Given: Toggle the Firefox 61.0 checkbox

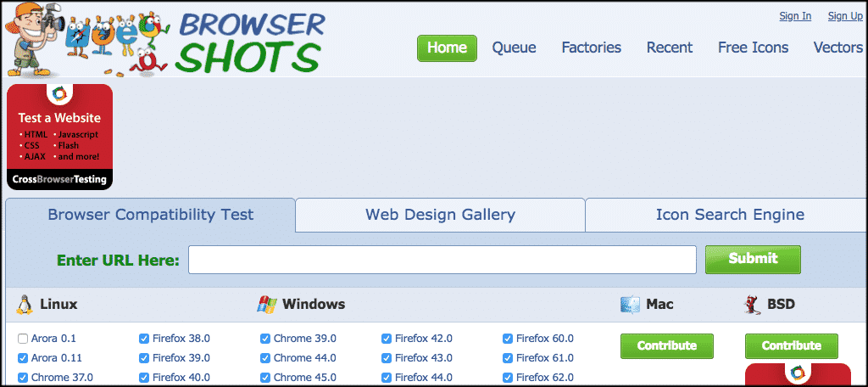Looking at the screenshot, I should [508, 358].
